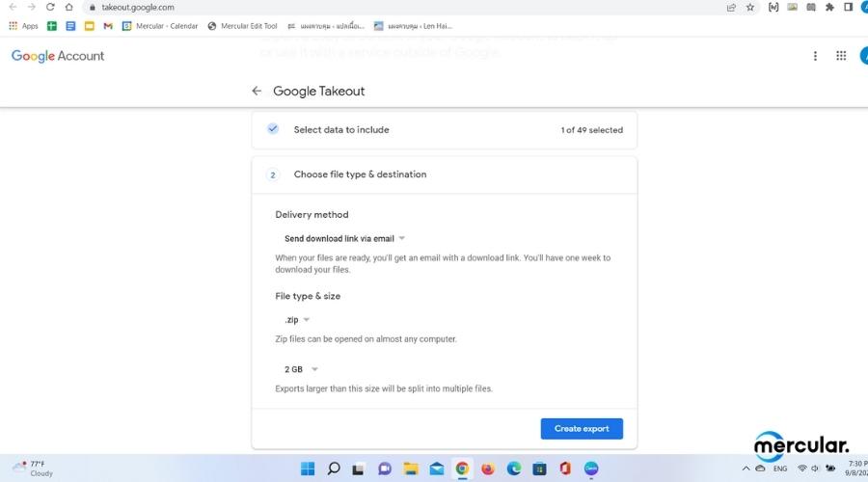The width and height of the screenshot is (868, 482).
Task: Bookmark this page with the star icon
Action: point(750,7)
